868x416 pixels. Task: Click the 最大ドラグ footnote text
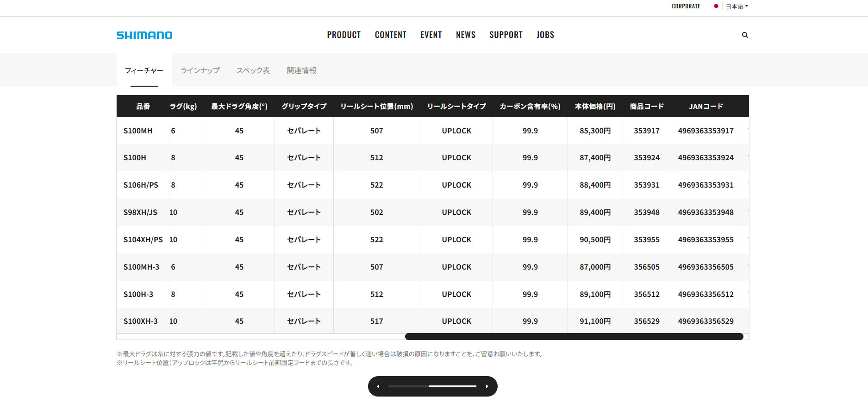[330, 354]
